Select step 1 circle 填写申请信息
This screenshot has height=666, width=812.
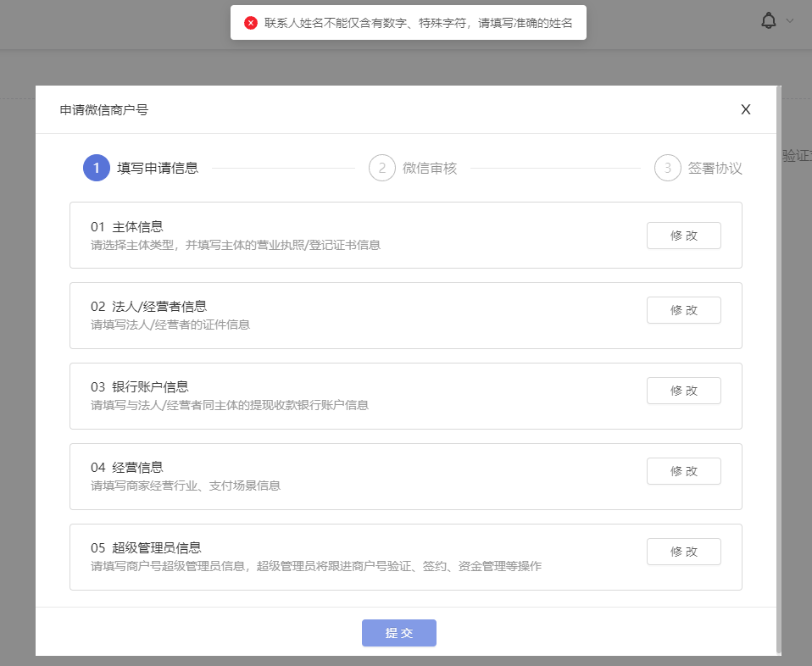click(x=97, y=168)
